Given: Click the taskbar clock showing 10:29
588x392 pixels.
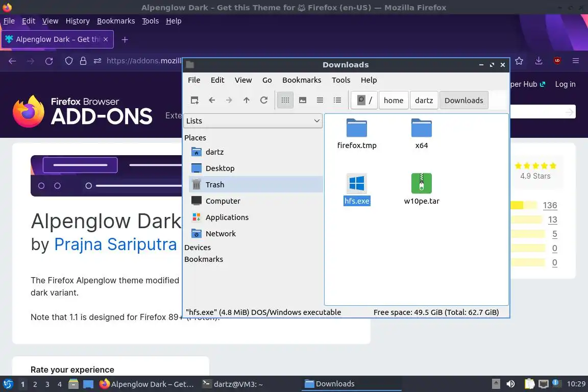Looking at the screenshot, I should pos(576,384).
